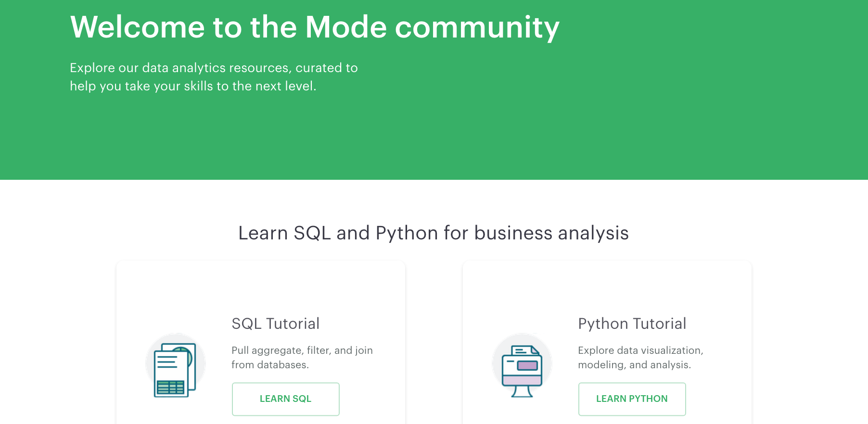This screenshot has width=868, height=424.
Task: Open the LEARN PYTHON button
Action: click(x=632, y=399)
